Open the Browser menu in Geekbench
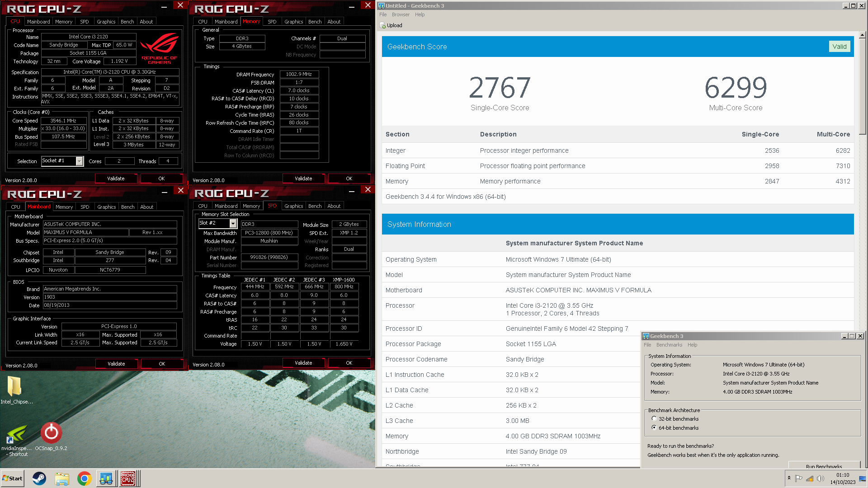The width and height of the screenshot is (868, 488). (401, 14)
